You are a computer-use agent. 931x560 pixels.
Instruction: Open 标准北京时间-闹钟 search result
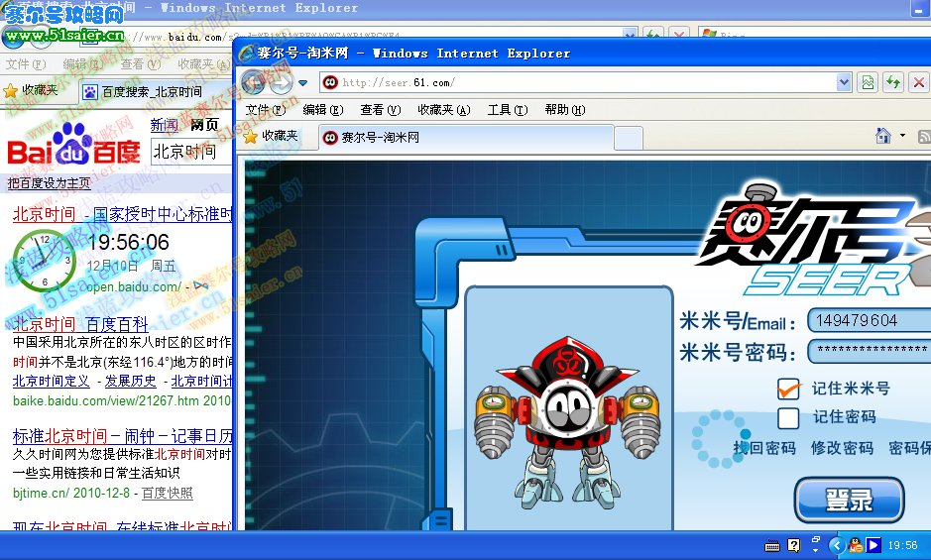coord(122,436)
